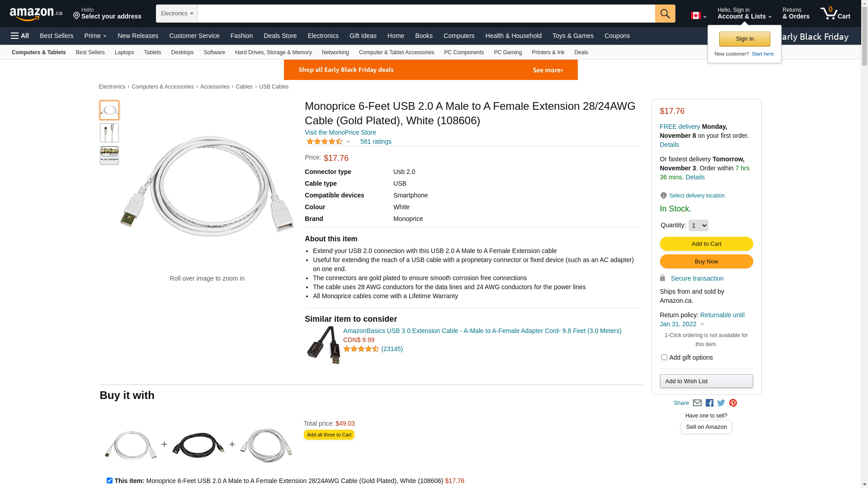Open the Deals Store menu item
This screenshot has width=868, height=488.
280,36
